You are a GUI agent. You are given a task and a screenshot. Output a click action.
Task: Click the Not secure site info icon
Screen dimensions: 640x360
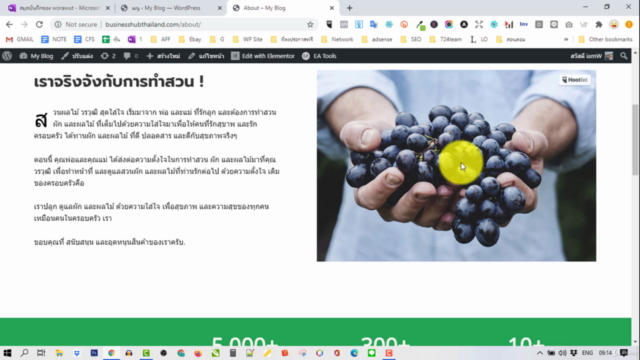(x=58, y=24)
